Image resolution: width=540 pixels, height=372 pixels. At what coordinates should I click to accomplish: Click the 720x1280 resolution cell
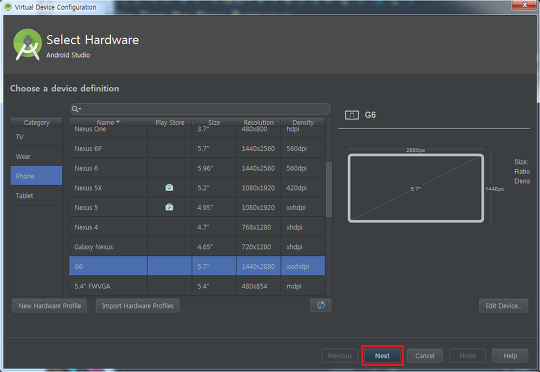pos(259,247)
